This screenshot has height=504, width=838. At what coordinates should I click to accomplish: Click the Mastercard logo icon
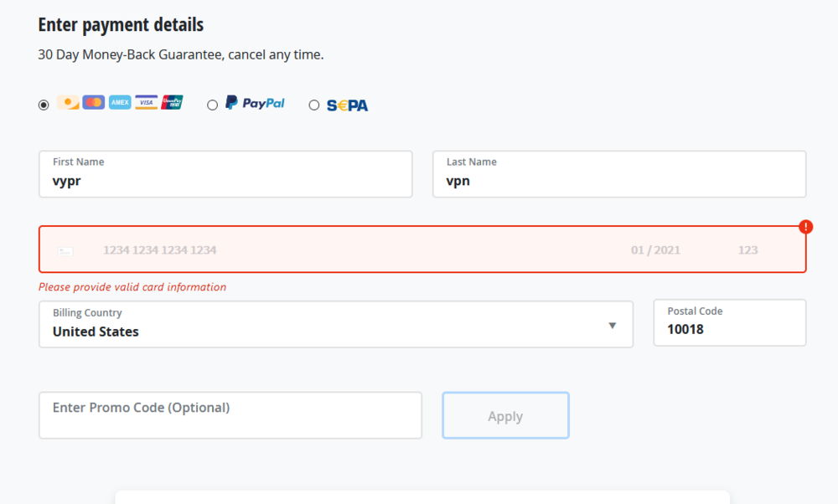click(x=94, y=103)
